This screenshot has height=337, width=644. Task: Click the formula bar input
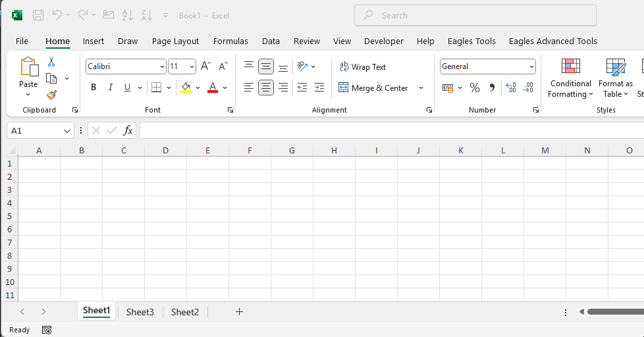(x=391, y=130)
